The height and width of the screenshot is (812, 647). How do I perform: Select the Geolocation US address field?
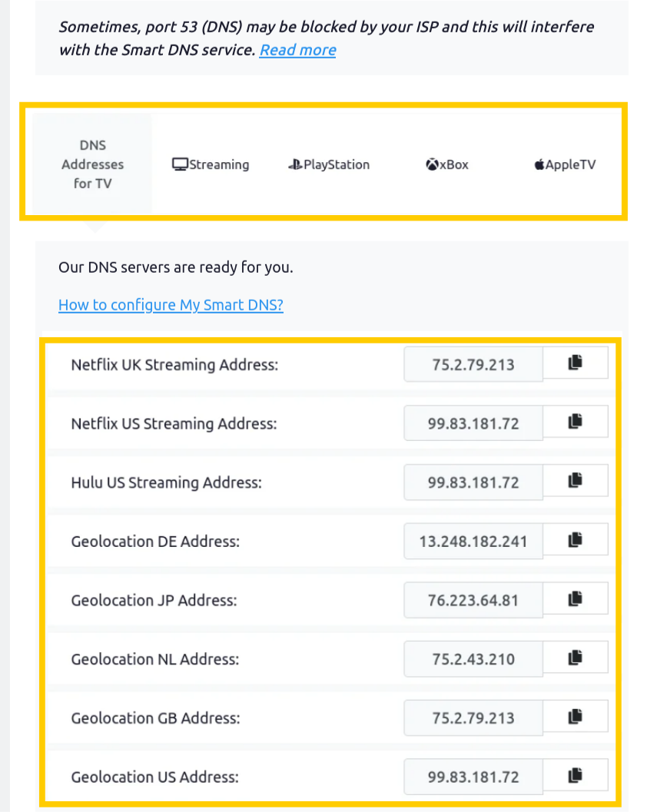pyautogui.click(x=473, y=778)
